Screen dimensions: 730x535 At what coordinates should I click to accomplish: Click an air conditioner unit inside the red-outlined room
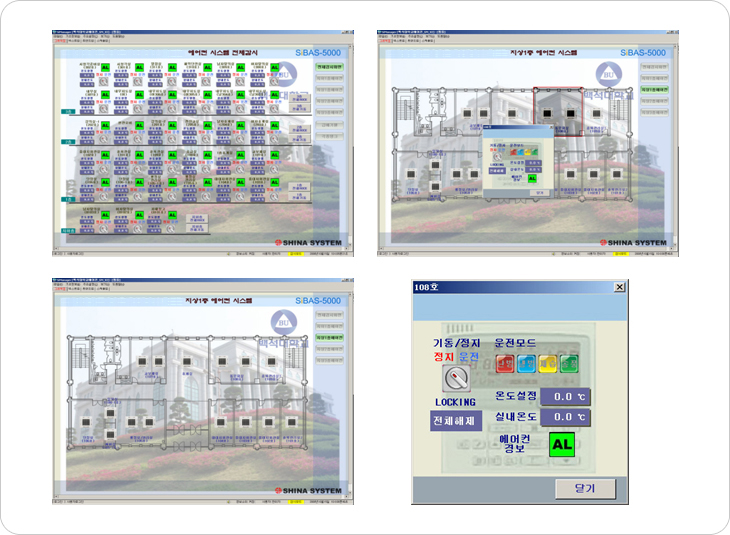pyautogui.click(x=548, y=112)
